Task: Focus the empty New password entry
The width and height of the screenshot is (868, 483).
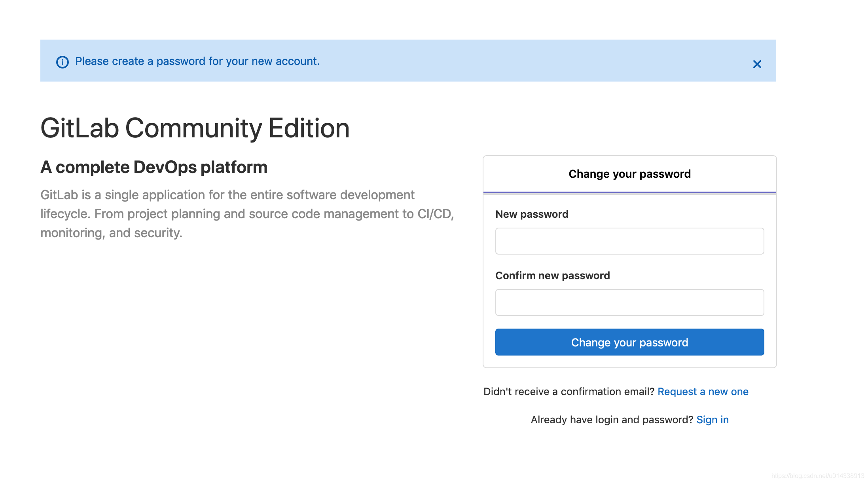Action: [629, 241]
